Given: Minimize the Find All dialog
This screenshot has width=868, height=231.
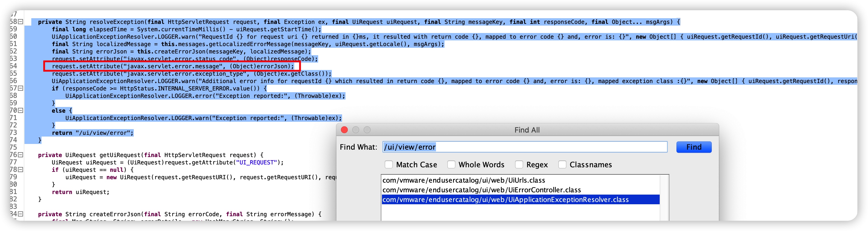Looking at the screenshot, I should [356, 130].
